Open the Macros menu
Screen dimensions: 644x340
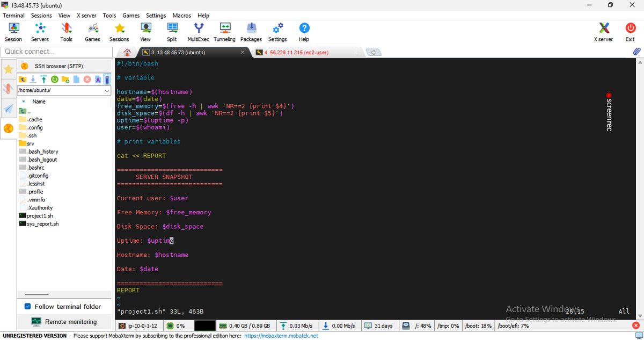(181, 16)
